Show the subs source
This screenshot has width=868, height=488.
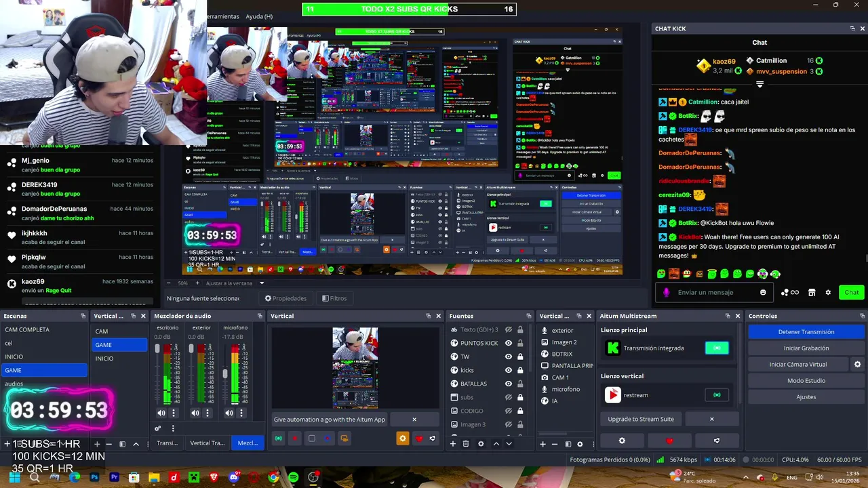(509, 397)
